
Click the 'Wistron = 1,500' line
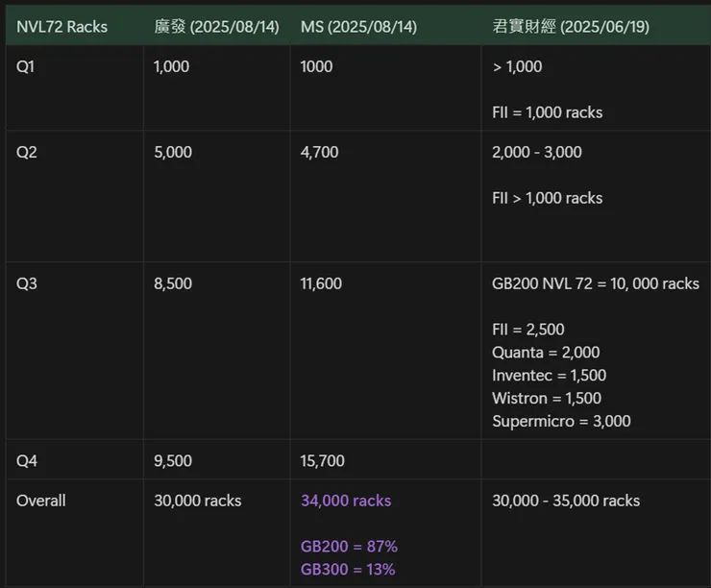point(547,398)
